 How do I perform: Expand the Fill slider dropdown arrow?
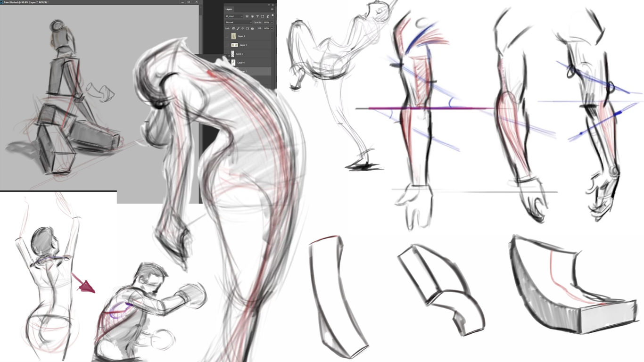272,28
